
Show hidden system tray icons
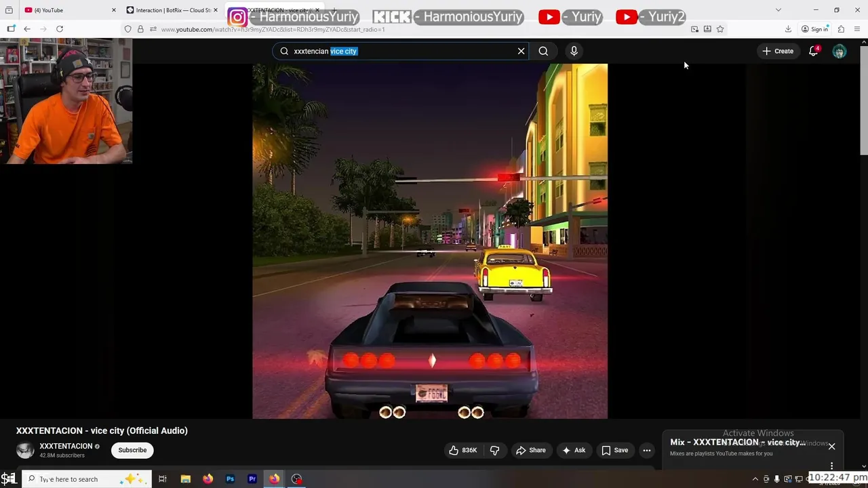(x=755, y=479)
